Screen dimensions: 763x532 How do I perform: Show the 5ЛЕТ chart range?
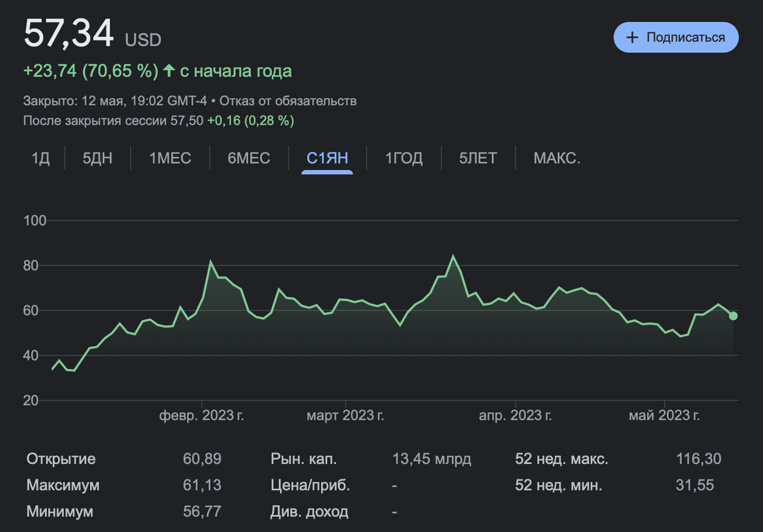[478, 158]
